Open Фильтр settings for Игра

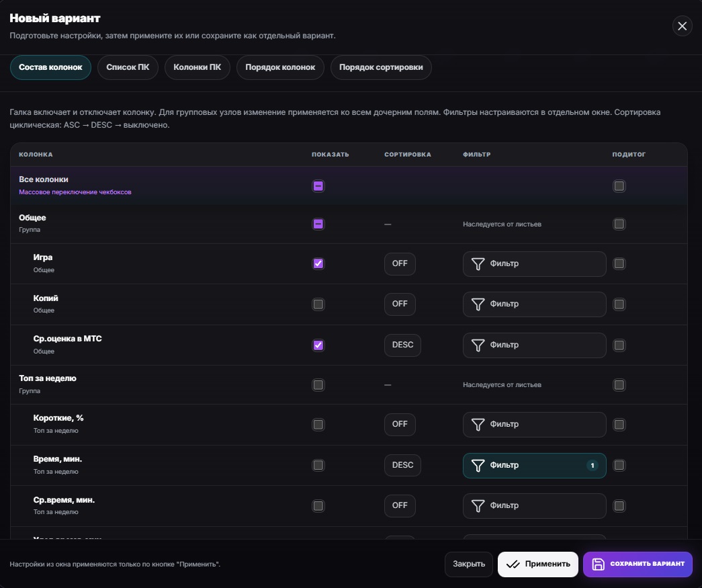535,264
